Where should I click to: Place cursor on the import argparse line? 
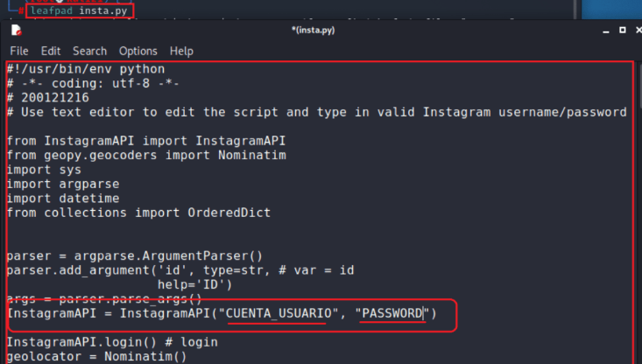(x=63, y=184)
